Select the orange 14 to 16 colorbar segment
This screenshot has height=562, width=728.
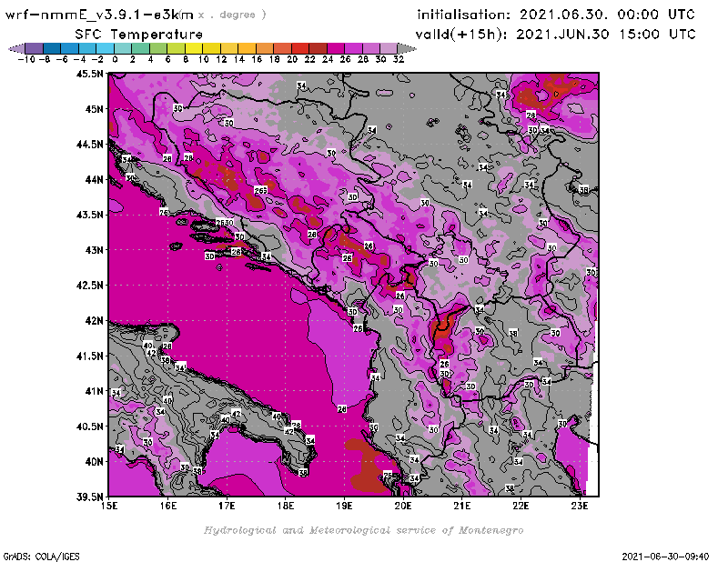pos(247,48)
